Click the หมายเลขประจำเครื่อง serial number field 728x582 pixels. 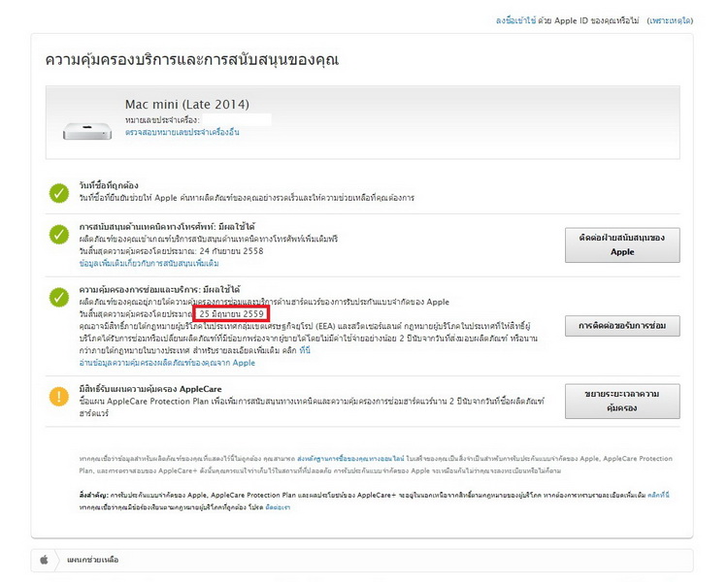point(237,119)
